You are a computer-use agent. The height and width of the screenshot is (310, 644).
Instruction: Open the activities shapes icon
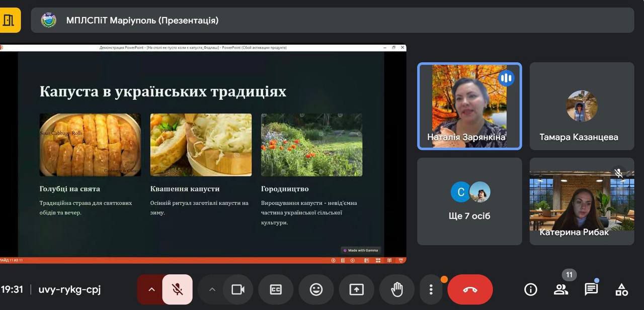[621, 289]
